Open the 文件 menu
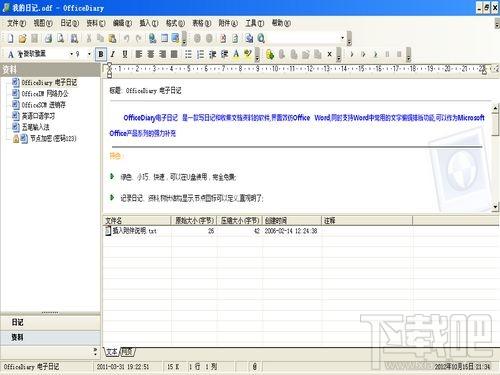Image resolution: width=500 pixels, height=375 pixels. pos(16,23)
